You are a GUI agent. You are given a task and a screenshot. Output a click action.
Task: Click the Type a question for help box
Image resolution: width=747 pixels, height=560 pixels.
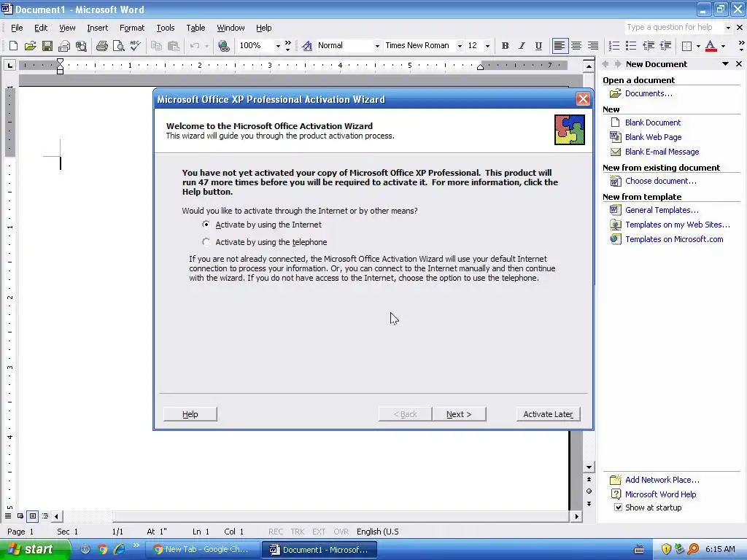[x=674, y=27]
